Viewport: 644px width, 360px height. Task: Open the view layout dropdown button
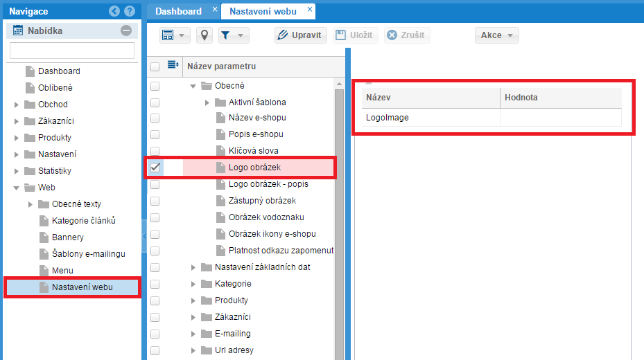pyautogui.click(x=174, y=35)
